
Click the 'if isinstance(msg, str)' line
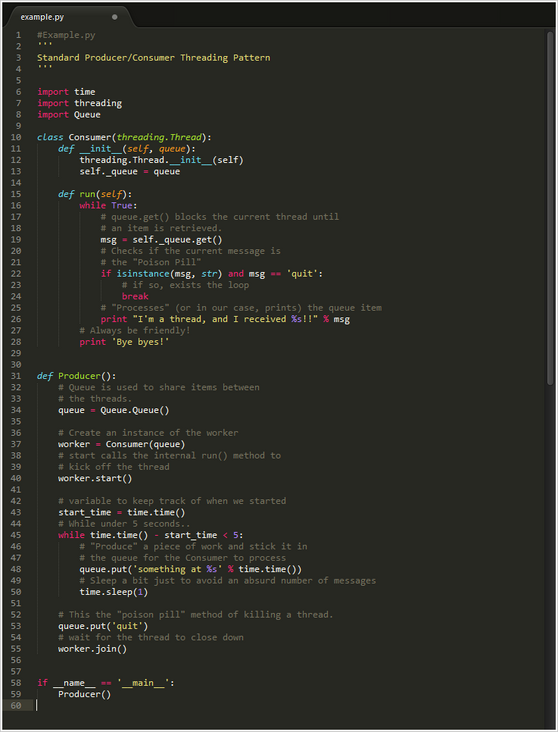point(212,274)
